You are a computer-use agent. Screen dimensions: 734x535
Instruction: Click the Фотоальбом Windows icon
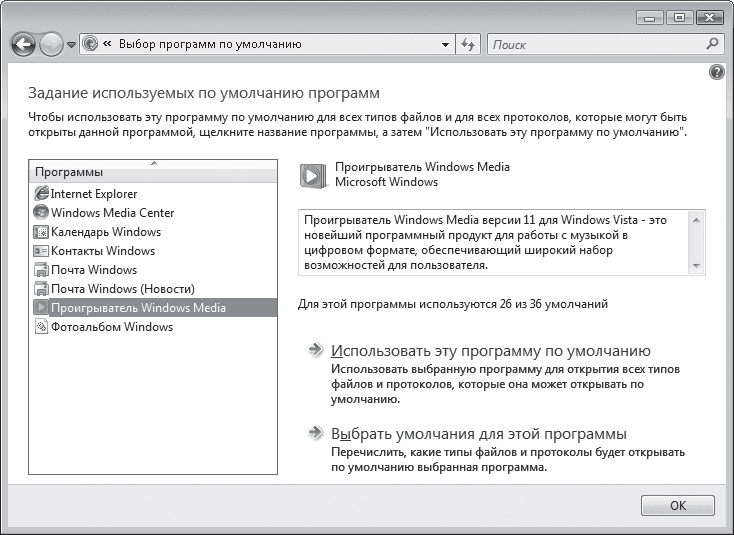click(41, 327)
